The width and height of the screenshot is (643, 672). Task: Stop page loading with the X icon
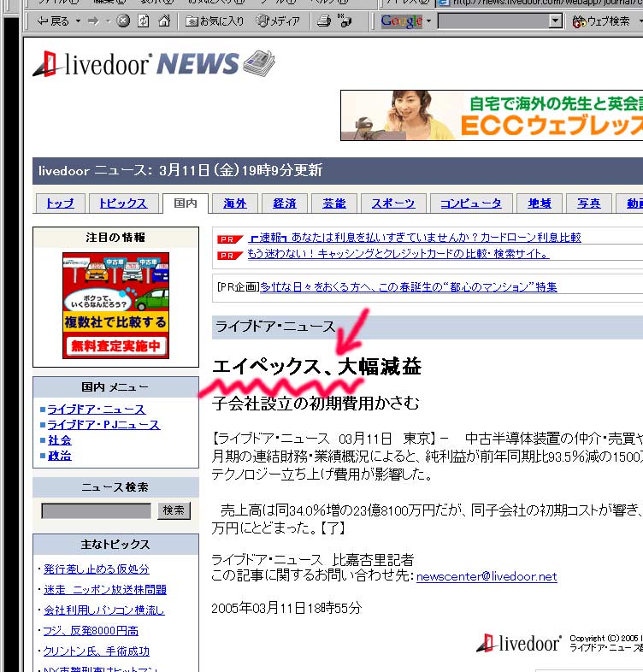point(123,21)
